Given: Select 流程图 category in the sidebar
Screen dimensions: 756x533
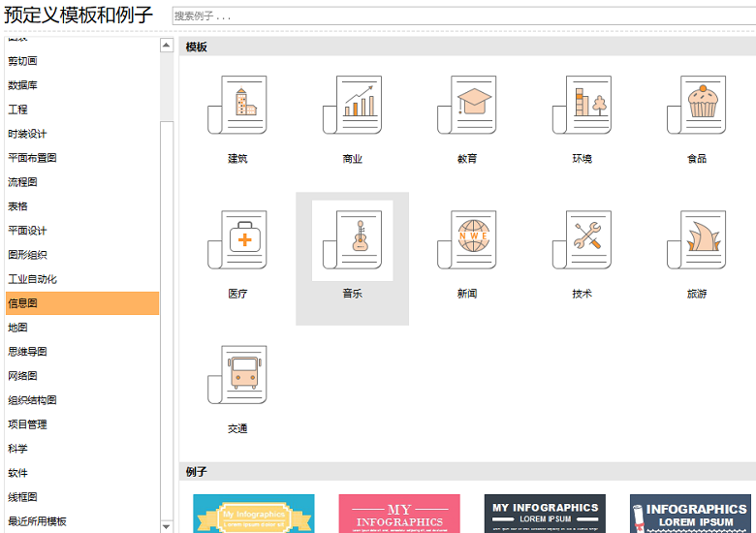Looking at the screenshot, I should click(23, 182).
